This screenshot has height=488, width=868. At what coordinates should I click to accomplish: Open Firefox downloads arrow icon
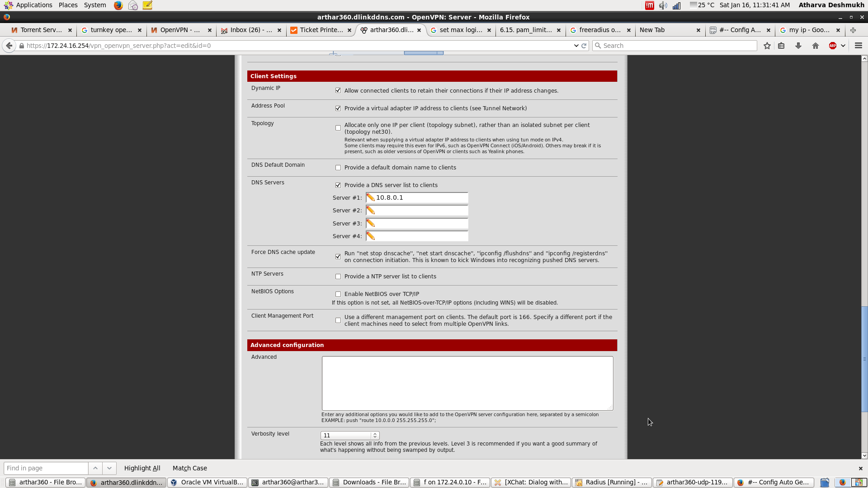tap(798, 46)
